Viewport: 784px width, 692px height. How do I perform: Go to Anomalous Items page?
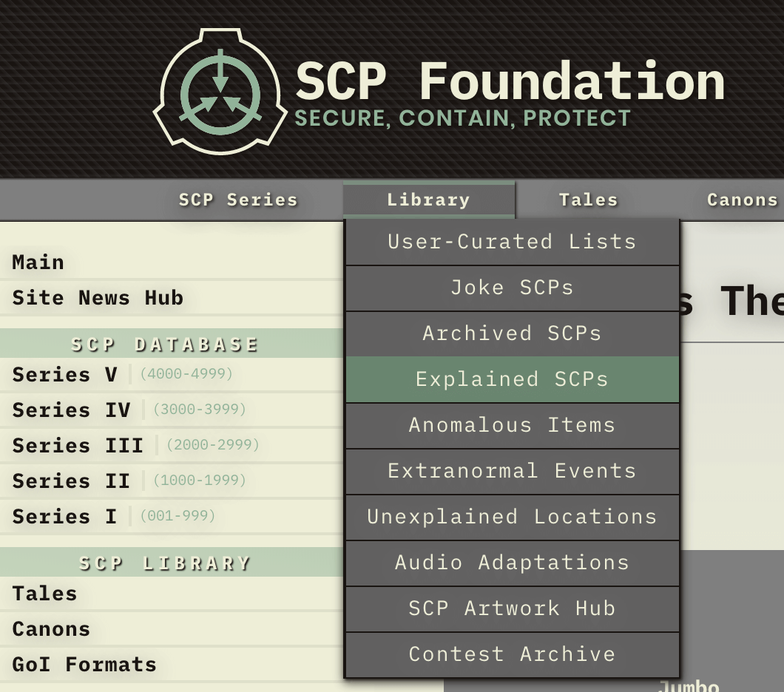point(512,425)
